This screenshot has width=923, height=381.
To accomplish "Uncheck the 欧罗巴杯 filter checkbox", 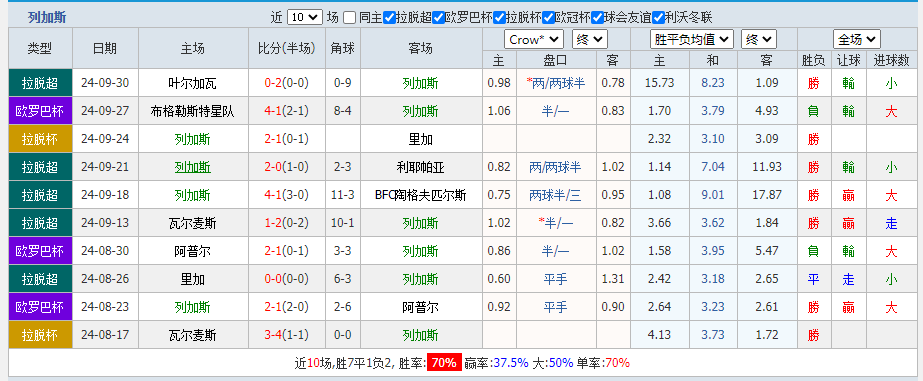I will pyautogui.click(x=438, y=18).
